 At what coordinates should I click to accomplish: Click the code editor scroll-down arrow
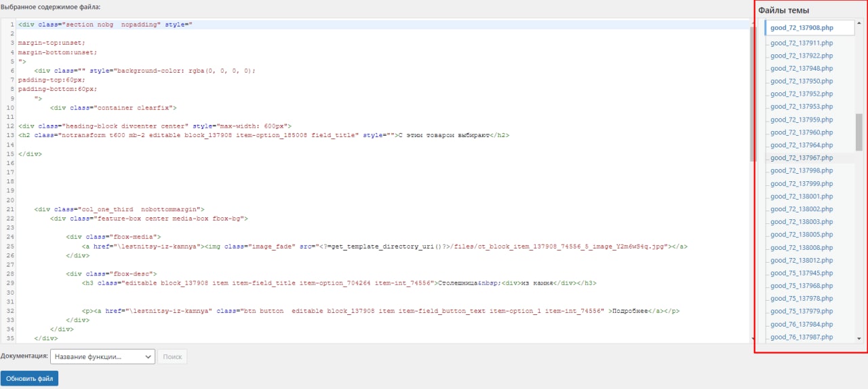tap(753, 337)
